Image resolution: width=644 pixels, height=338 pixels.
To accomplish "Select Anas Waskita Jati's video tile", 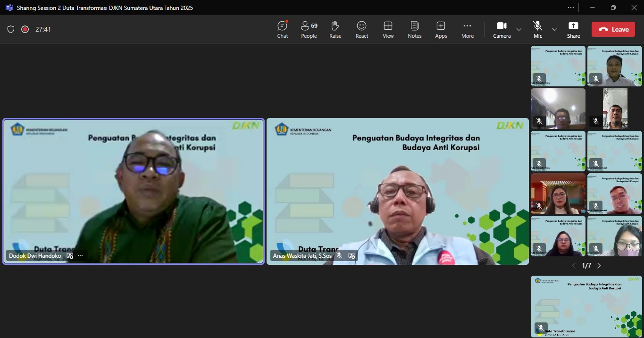I will click(x=397, y=191).
